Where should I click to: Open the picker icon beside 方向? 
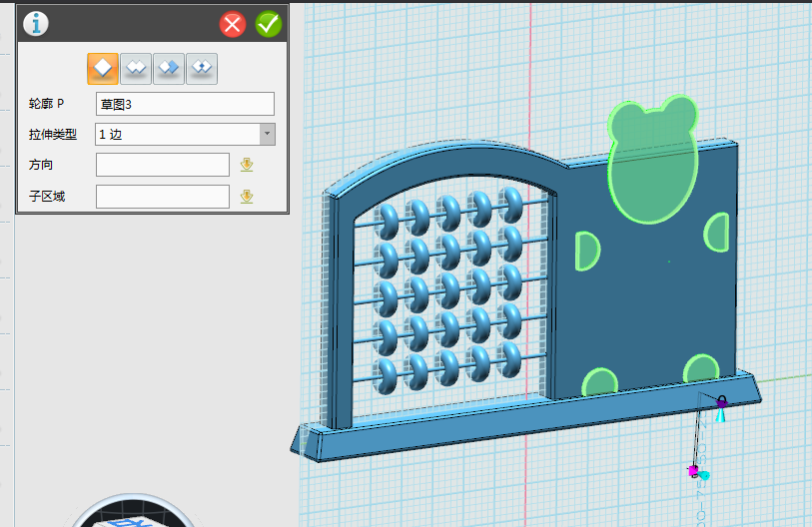pos(247,165)
